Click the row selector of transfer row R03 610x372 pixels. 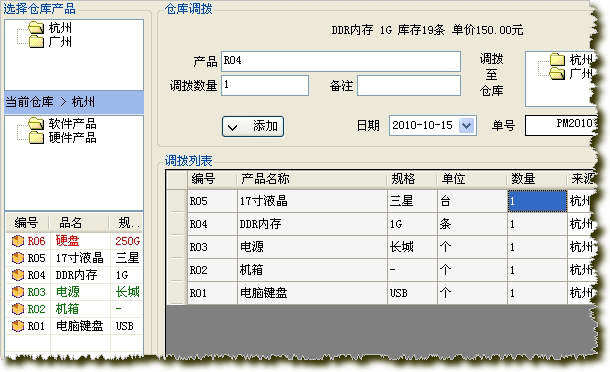pos(177,247)
